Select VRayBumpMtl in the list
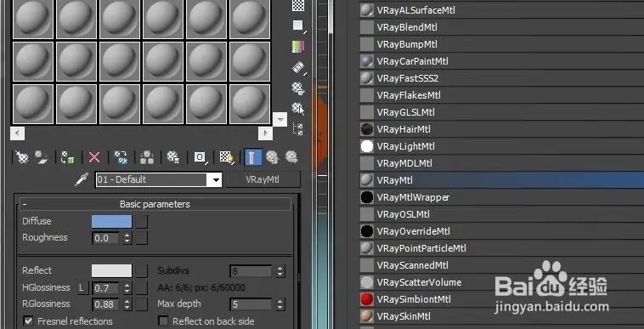Screen dimensions: 644x329 pos(502,44)
